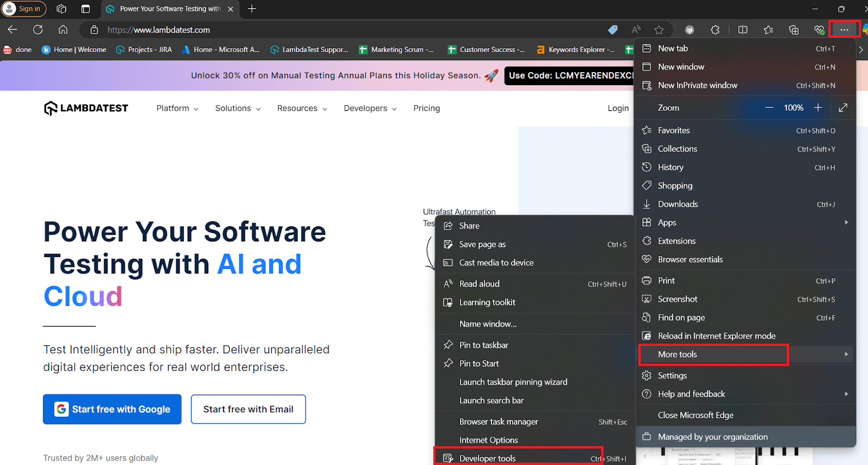Decrease zoom with the minus button

(x=769, y=107)
